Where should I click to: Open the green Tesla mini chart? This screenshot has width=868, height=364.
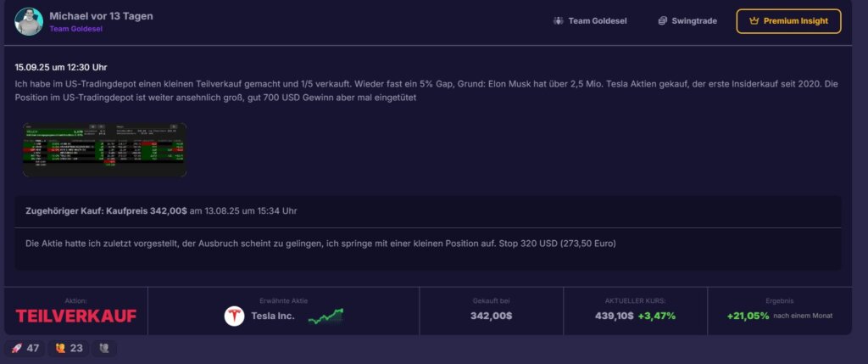pyautogui.click(x=325, y=316)
